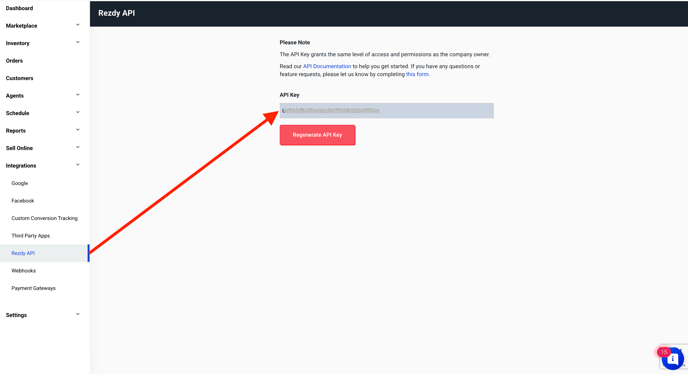Screen dimensions: 688x374
Task: Open Payment Gateways settings
Action: pos(33,288)
